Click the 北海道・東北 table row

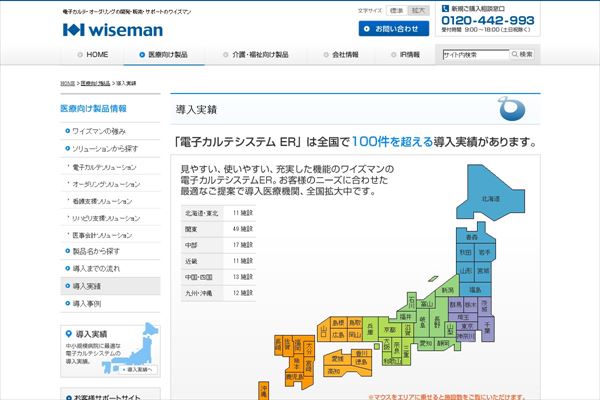click(218, 213)
